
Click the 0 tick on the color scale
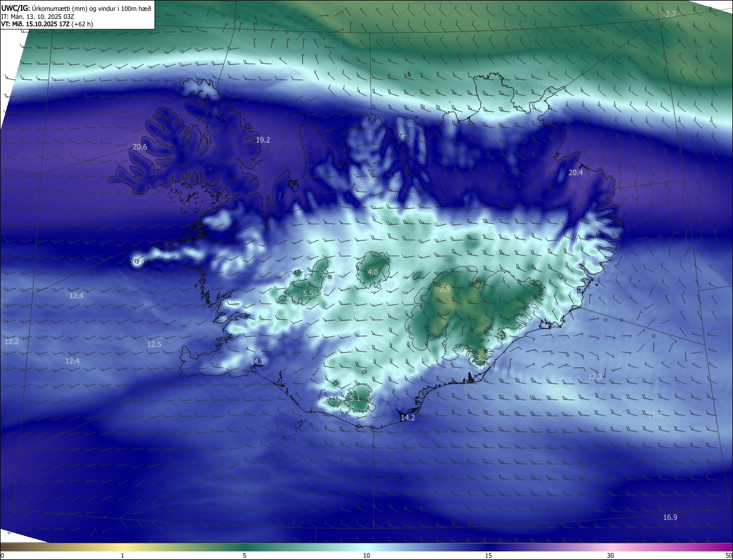coord(2,555)
